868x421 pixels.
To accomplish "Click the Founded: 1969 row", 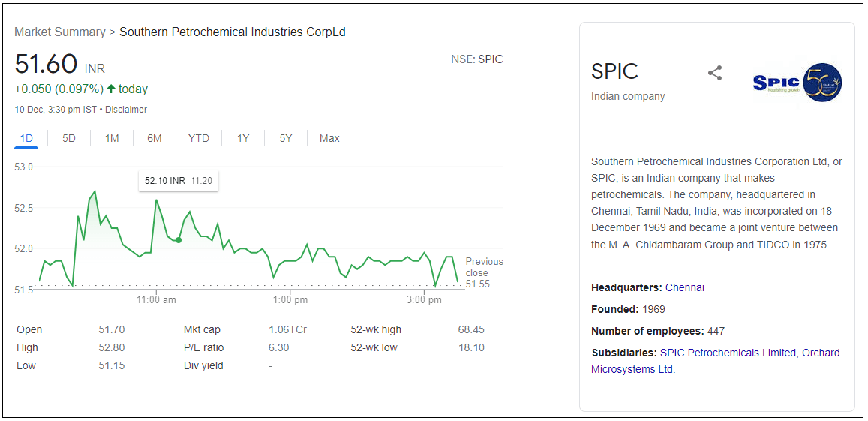I will point(628,309).
